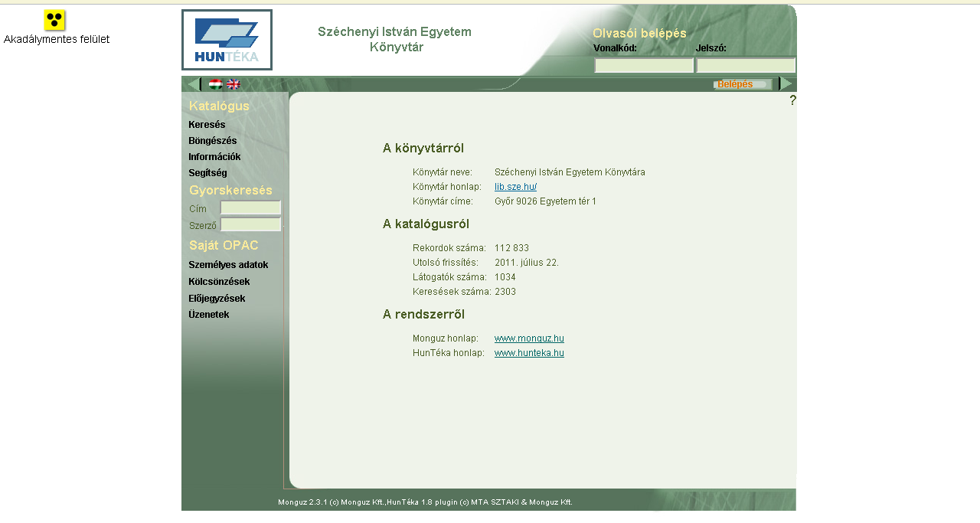Screen dimensions: 980x523
Task: Focus the Jelszó password field
Action: (x=746, y=65)
